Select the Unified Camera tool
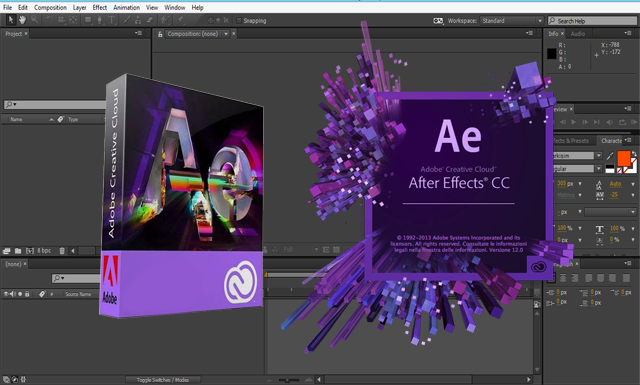Screen dimensions: 640x385 pos(61,20)
